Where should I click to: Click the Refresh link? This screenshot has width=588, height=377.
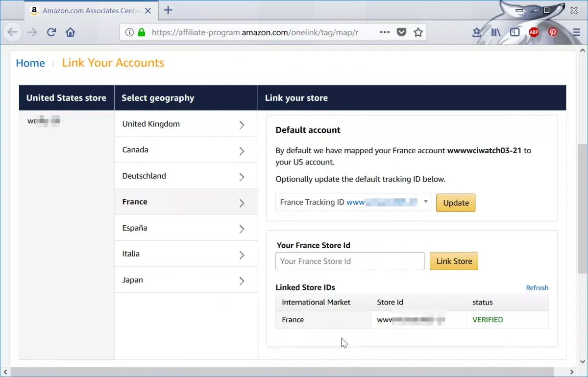coord(537,287)
